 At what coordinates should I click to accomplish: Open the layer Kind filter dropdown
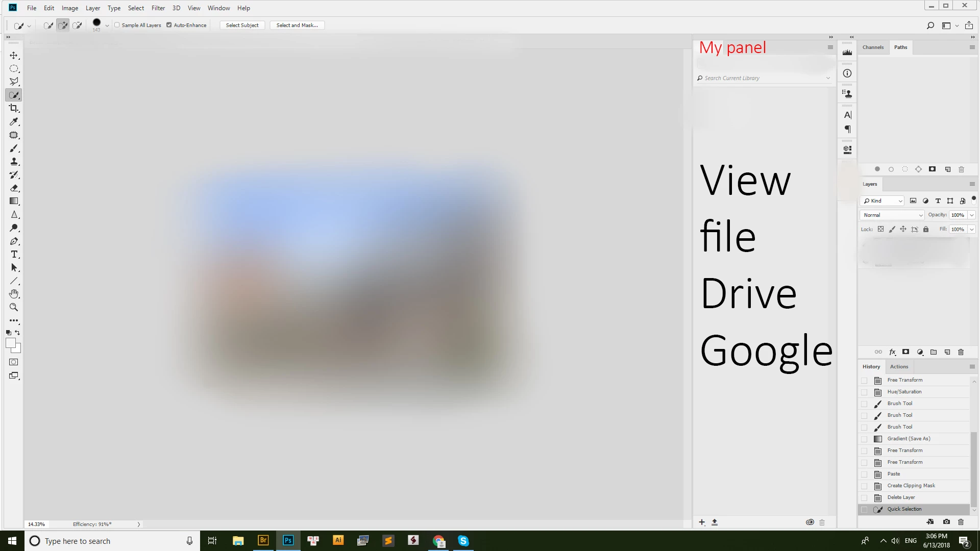click(x=883, y=201)
